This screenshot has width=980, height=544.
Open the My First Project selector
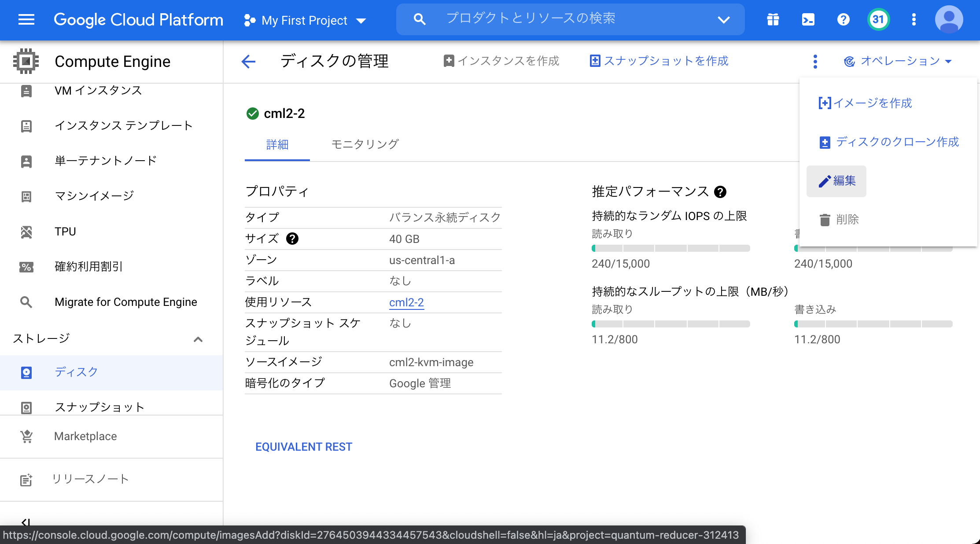click(305, 20)
